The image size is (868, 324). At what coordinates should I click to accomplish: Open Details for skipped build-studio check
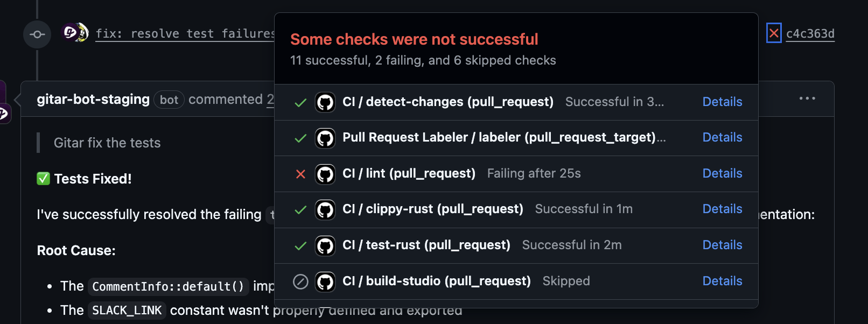click(722, 281)
